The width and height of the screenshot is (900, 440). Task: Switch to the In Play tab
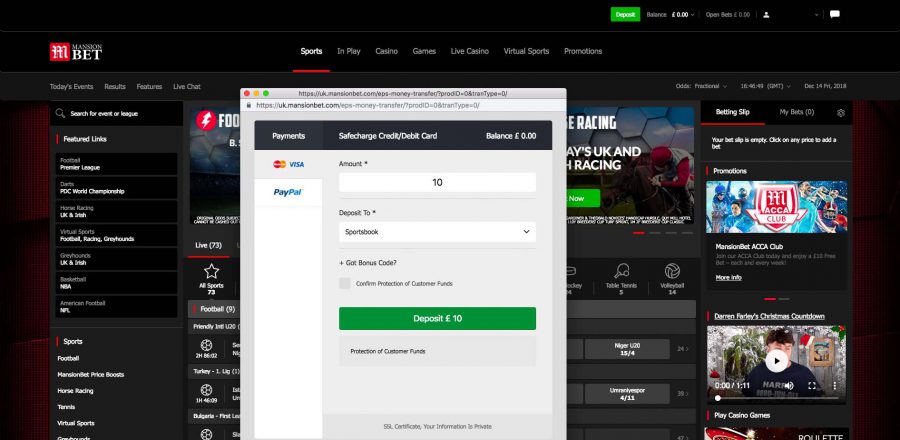[x=348, y=51]
